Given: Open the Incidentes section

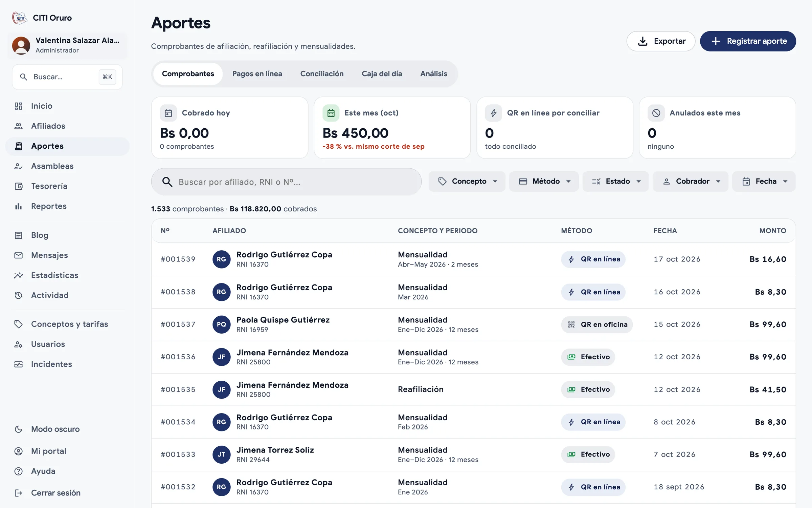Looking at the screenshot, I should tap(67, 364).
